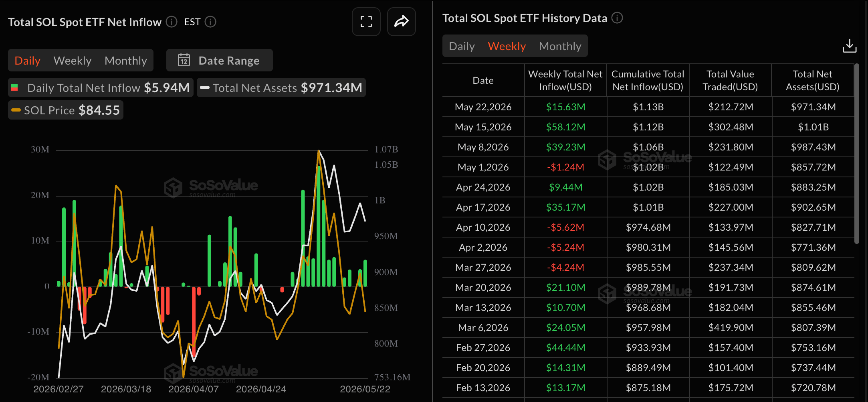Click the Apr 2,2026 date cell
The width and height of the screenshot is (868, 402).
click(x=483, y=247)
